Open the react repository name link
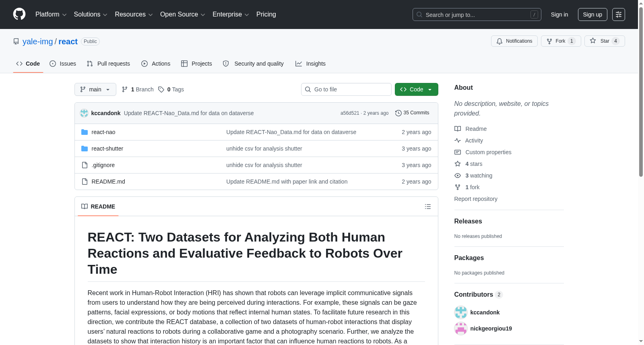Image resolution: width=644 pixels, height=345 pixels. [x=68, y=41]
